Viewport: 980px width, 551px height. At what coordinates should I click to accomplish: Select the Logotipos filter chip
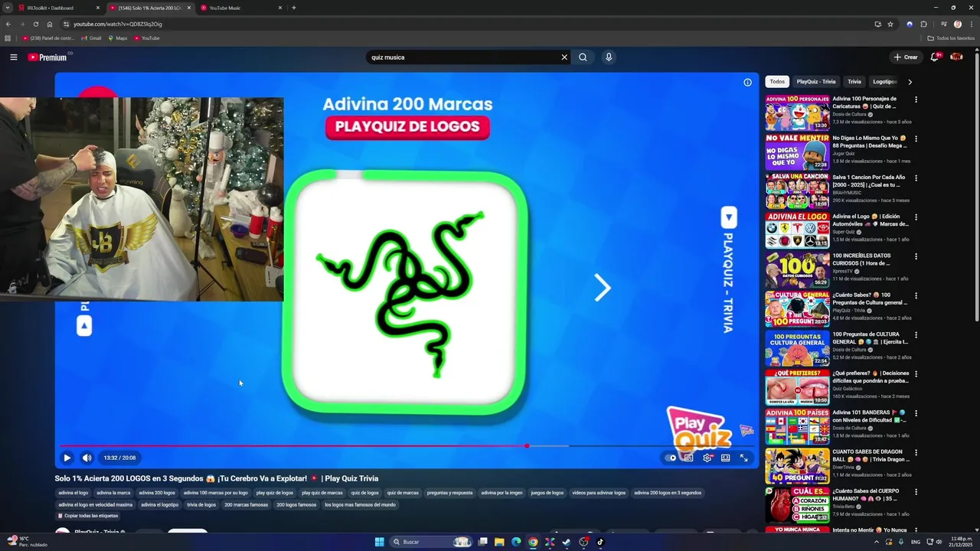coord(884,82)
